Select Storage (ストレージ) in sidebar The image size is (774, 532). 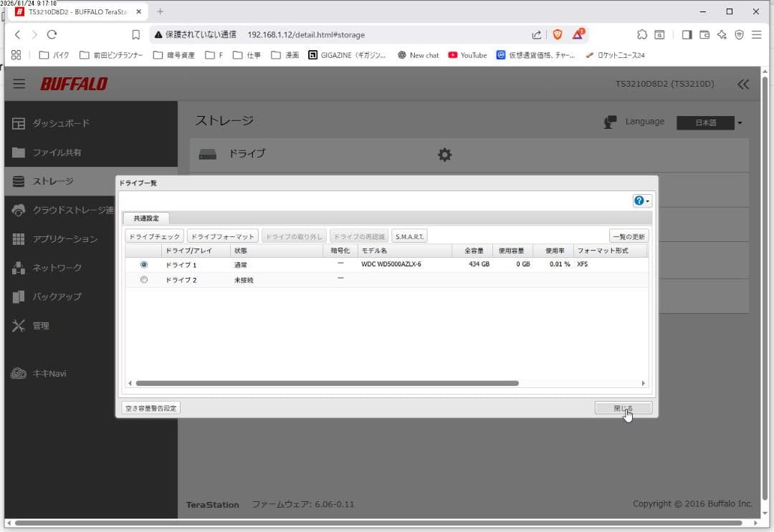coord(60,181)
